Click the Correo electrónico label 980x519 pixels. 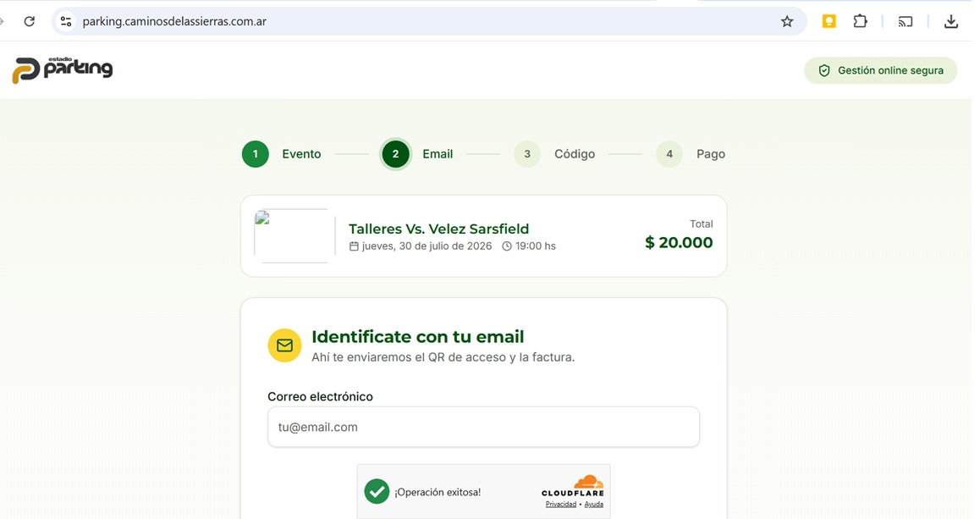pyautogui.click(x=320, y=396)
